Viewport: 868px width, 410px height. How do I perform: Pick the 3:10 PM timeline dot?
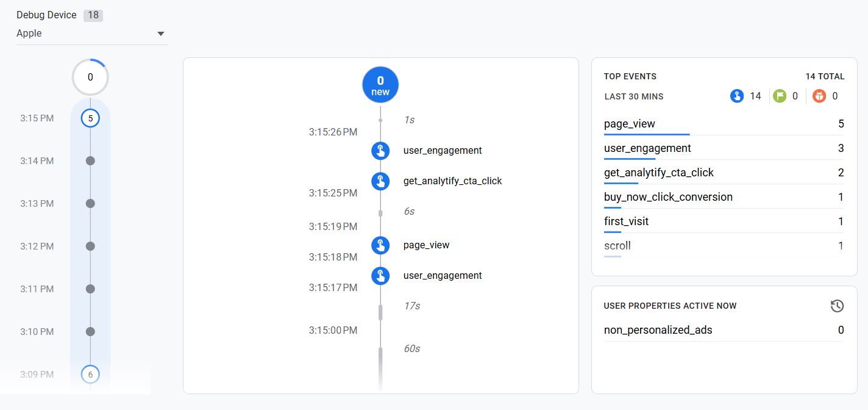point(90,332)
